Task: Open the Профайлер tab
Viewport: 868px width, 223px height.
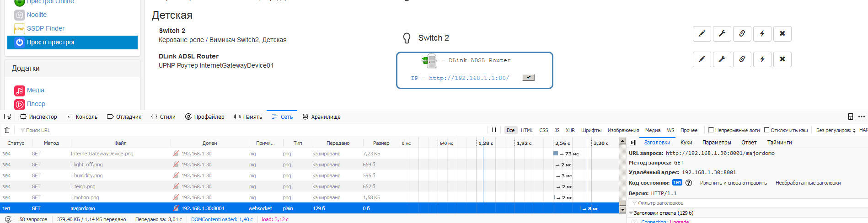Action: point(205,117)
